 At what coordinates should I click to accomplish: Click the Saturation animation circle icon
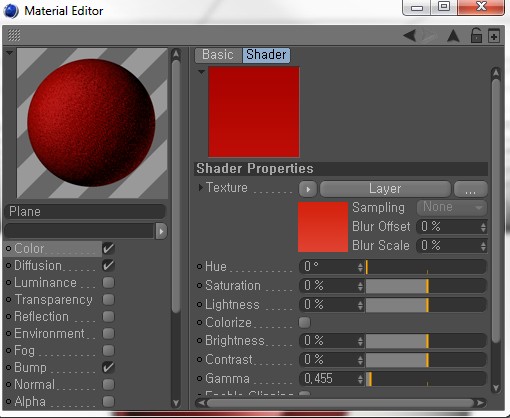pos(199,285)
